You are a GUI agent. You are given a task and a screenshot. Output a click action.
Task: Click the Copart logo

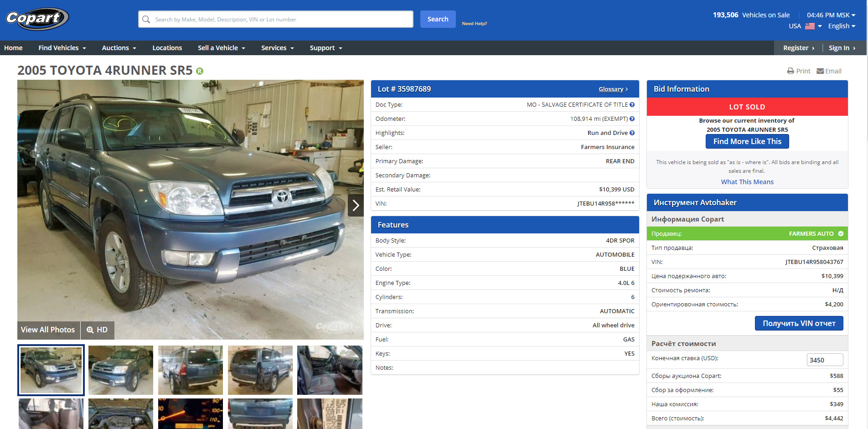click(x=37, y=19)
